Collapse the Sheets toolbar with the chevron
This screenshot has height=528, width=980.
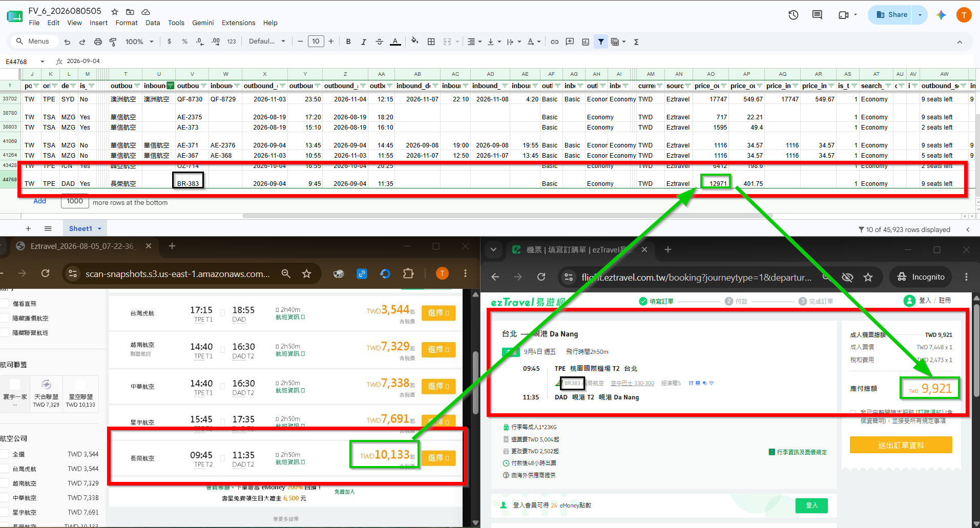[960, 42]
